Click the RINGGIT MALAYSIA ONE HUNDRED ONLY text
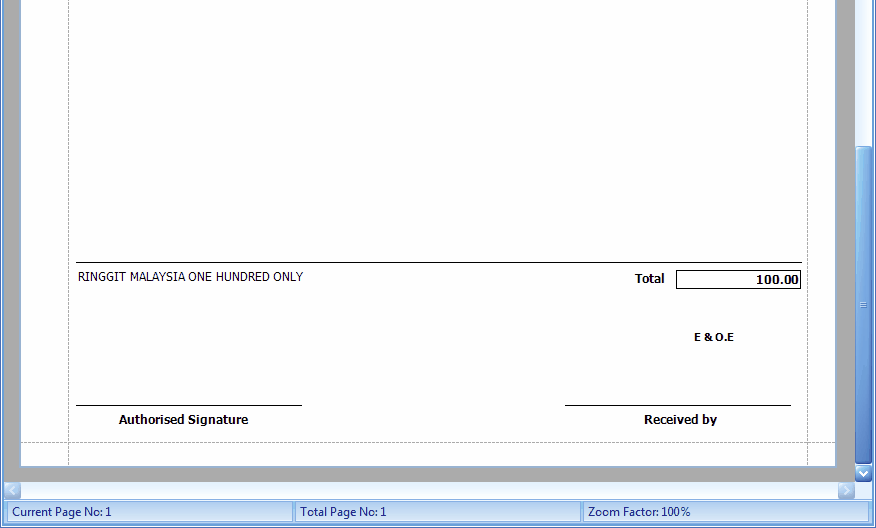Viewport: 876px width, 528px height. tap(190, 277)
